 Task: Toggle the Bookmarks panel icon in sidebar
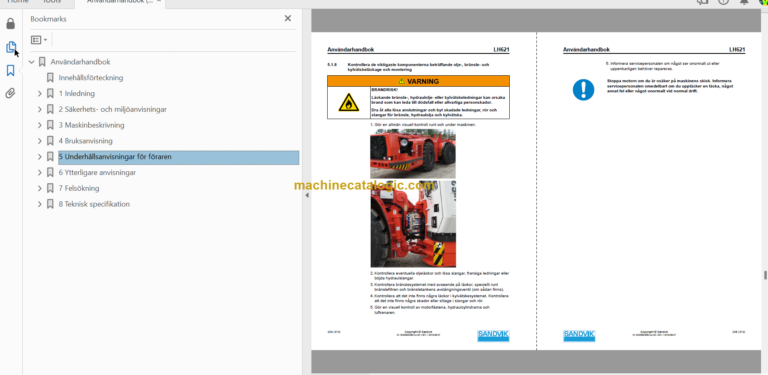[10, 70]
